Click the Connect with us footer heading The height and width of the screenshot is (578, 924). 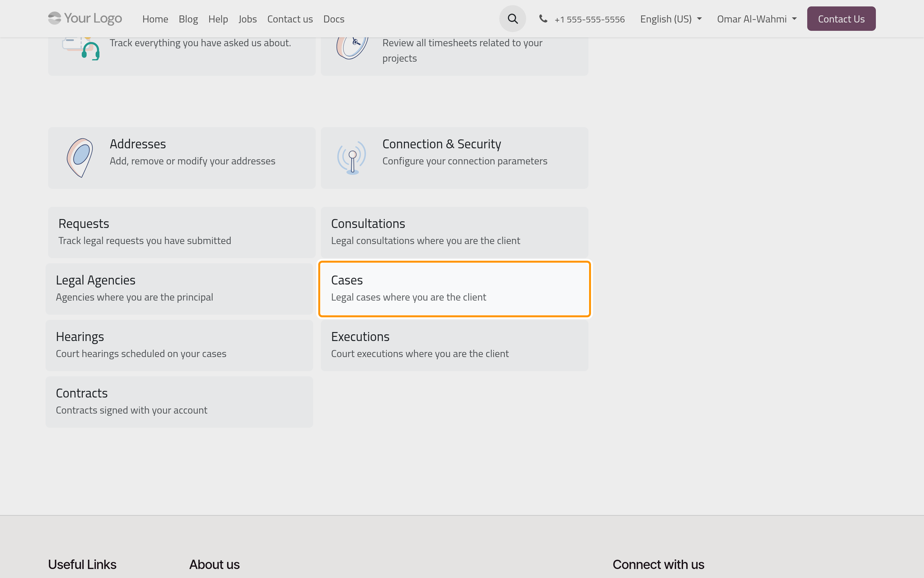tap(658, 565)
